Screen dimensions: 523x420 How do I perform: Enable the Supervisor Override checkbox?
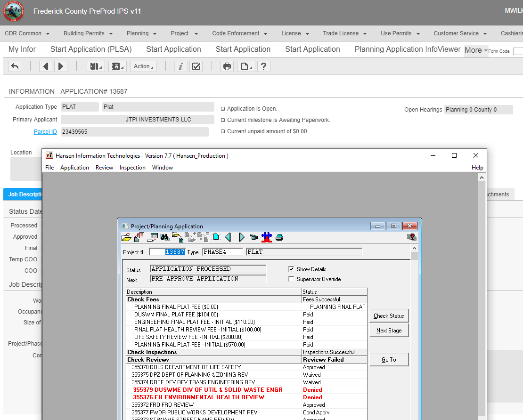pos(291,279)
